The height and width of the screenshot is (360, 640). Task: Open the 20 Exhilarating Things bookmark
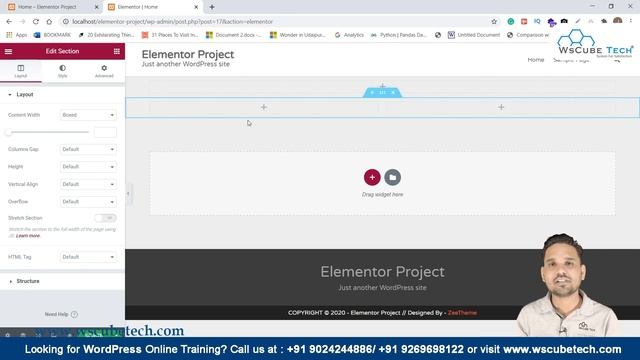(x=106, y=35)
